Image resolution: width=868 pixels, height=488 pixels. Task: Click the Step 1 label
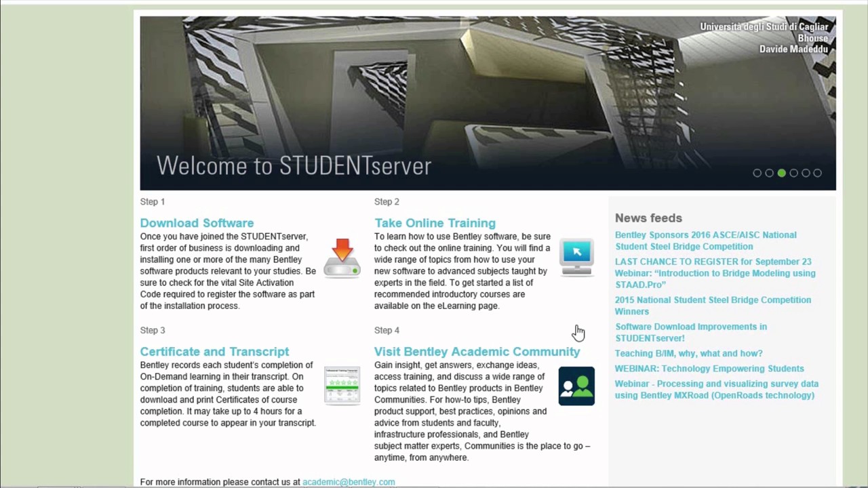click(153, 202)
